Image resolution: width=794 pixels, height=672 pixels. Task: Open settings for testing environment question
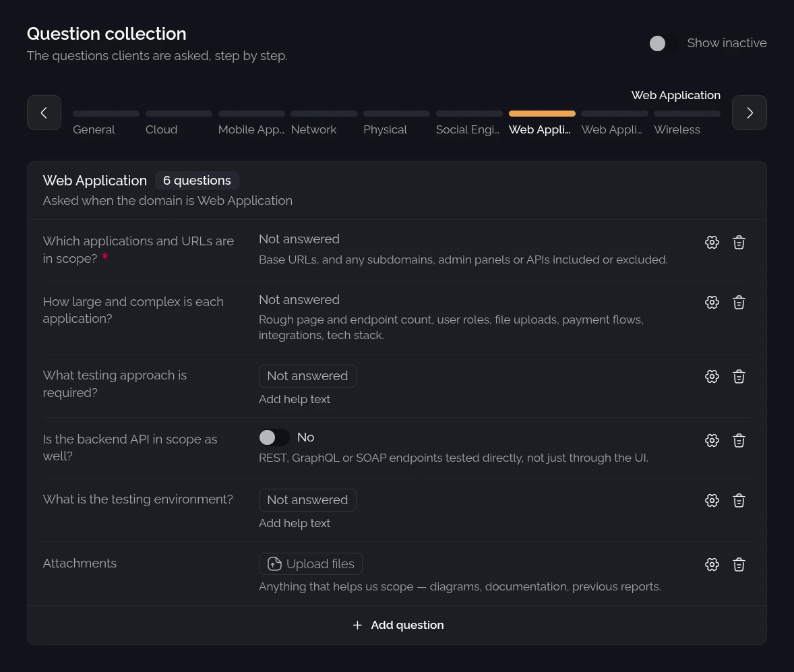point(712,501)
